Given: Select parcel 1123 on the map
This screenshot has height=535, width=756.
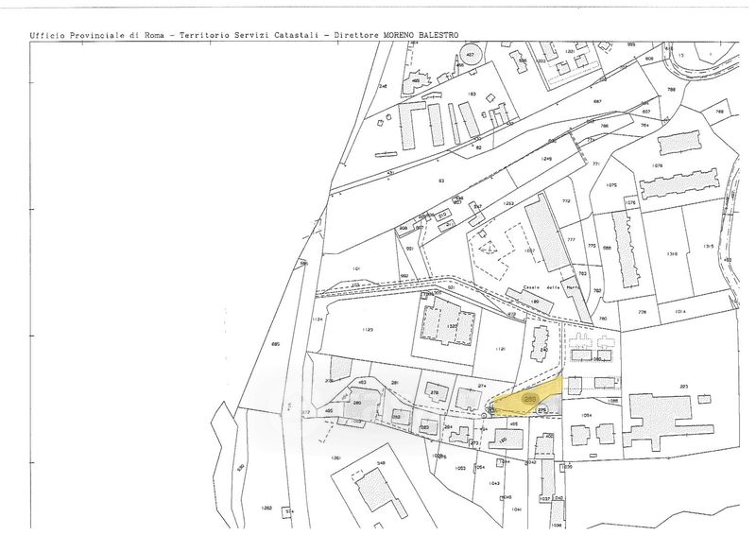Looking at the screenshot, I should pos(367,330).
